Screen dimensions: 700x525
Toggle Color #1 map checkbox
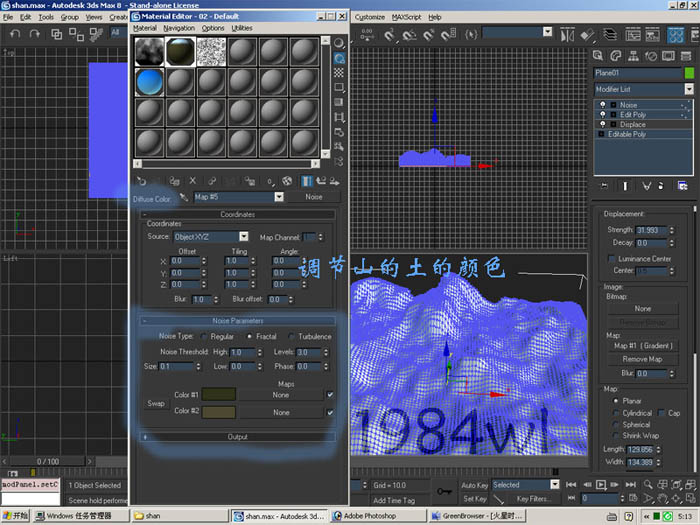pyautogui.click(x=330, y=395)
